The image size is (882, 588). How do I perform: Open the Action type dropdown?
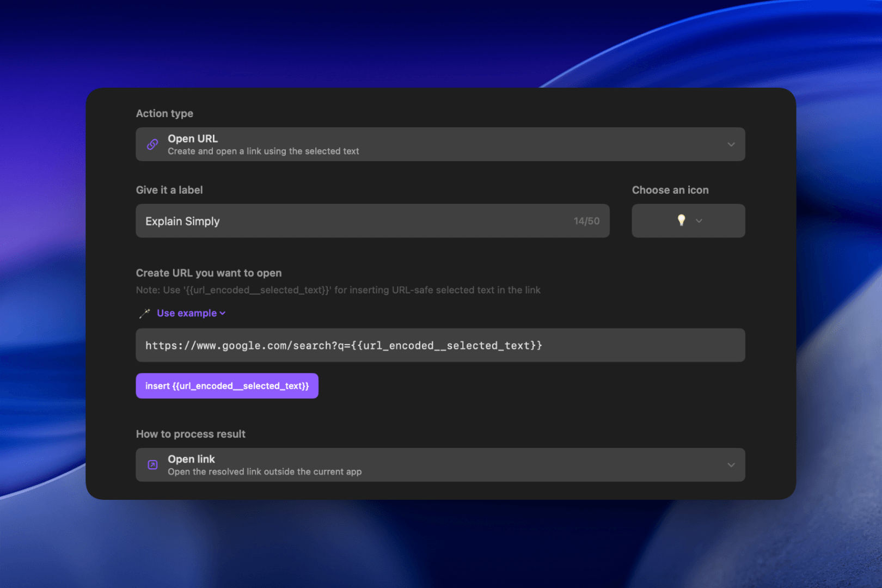440,144
